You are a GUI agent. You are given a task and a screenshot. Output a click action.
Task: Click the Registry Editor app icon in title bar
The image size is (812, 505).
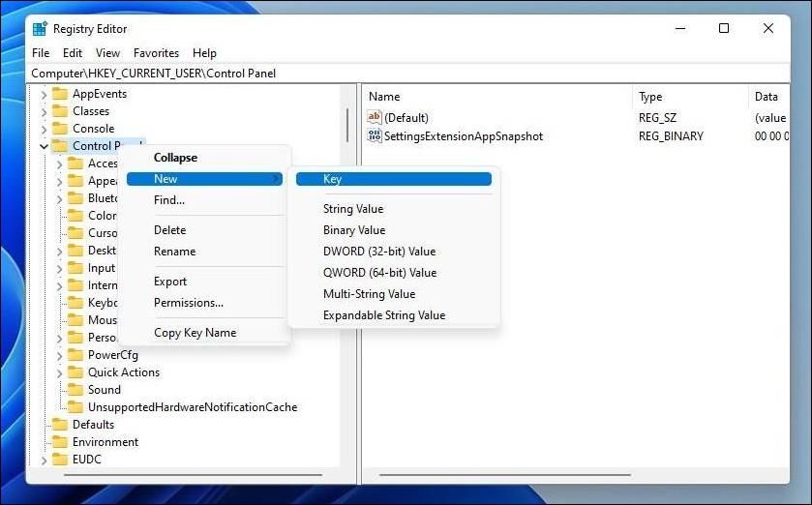click(40, 29)
